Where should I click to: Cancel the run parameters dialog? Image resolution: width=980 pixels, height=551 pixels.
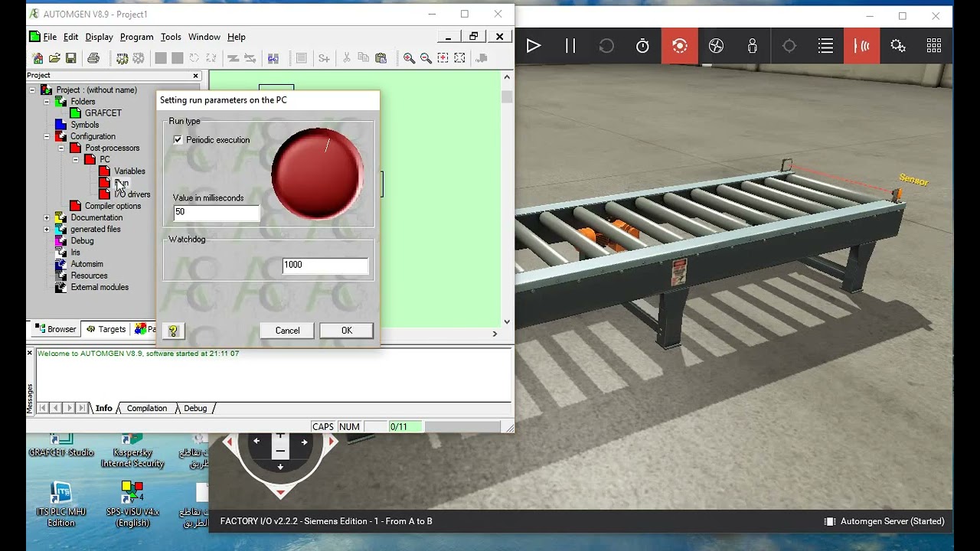click(288, 331)
